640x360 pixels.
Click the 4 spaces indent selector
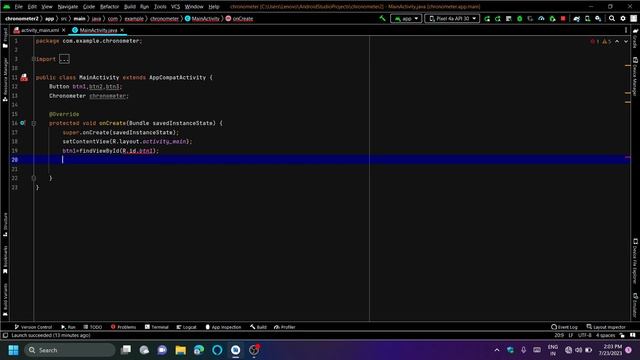(x=605, y=335)
